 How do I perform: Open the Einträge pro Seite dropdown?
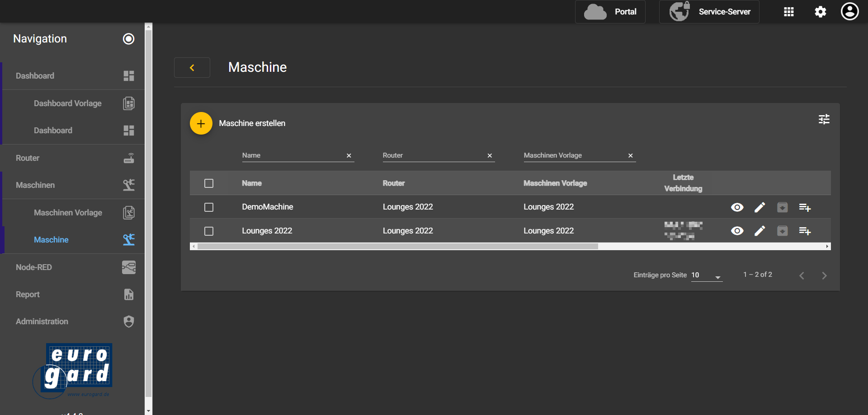(707, 275)
